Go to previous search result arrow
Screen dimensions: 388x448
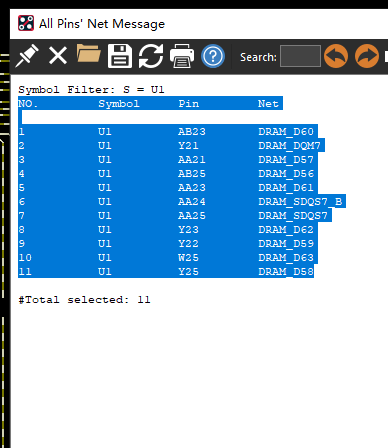coord(336,56)
